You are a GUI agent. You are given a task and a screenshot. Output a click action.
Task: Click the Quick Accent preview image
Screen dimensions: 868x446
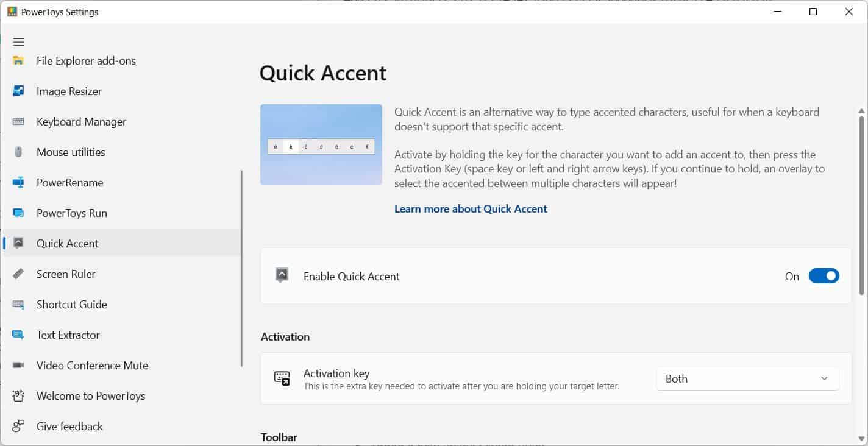(321, 145)
